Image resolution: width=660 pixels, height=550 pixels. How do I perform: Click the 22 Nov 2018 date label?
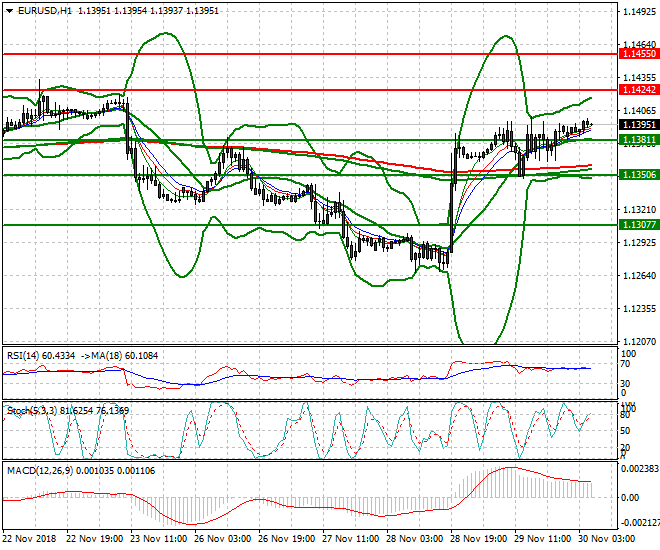29,538
